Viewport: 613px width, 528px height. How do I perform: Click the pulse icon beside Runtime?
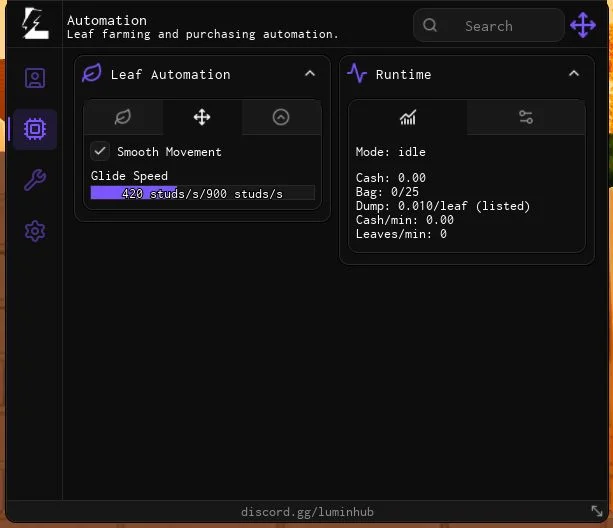click(x=357, y=73)
